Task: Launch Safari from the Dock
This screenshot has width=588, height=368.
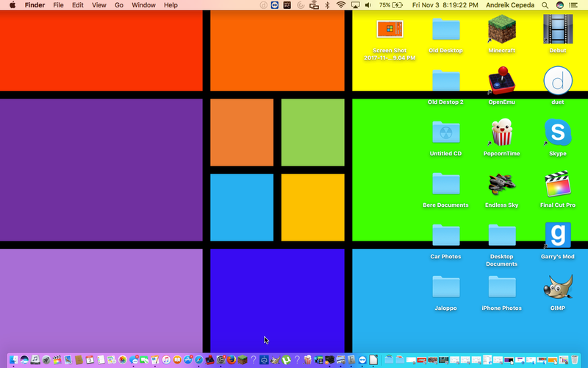Action: 198,360
